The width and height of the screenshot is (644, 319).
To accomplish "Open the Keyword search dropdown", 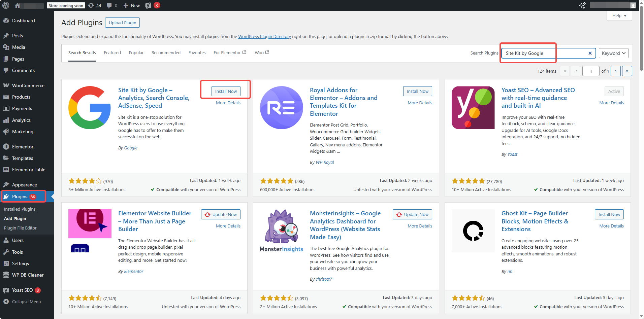I will coord(613,53).
